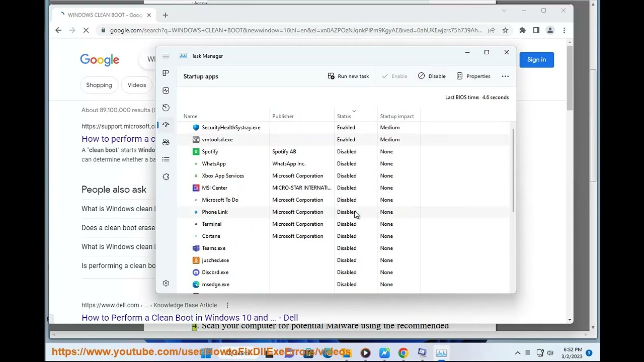Open Services page in Task Manager sidebar
This screenshot has height=362, width=644.
coord(166,176)
